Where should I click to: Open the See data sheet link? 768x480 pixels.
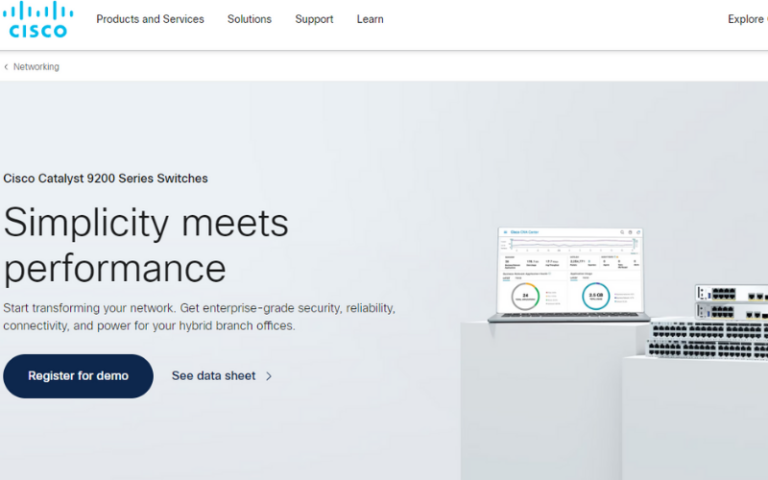213,376
